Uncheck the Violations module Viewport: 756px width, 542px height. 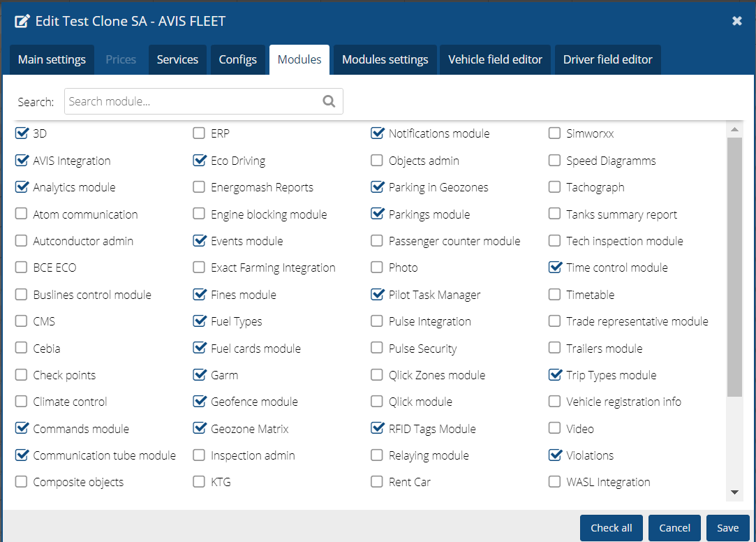(555, 455)
